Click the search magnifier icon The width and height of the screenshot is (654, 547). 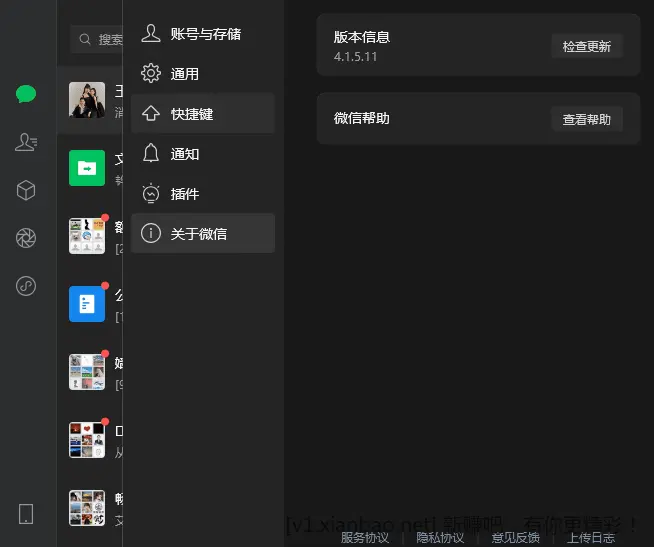point(85,39)
